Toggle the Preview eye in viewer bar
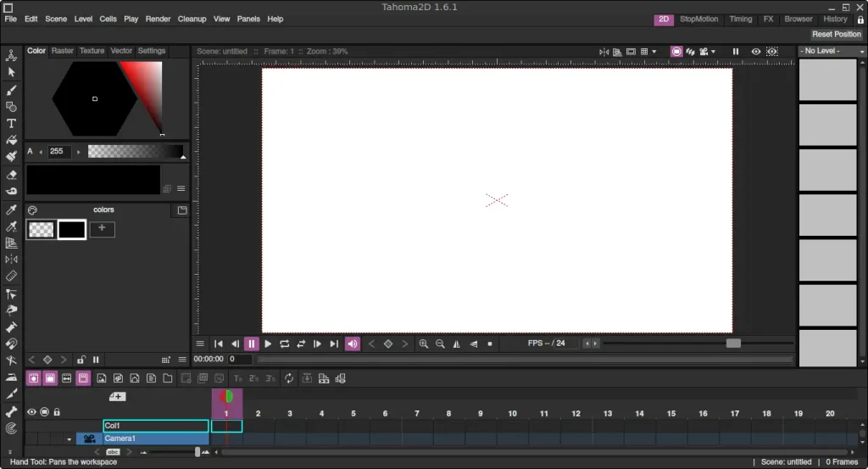 755,52
